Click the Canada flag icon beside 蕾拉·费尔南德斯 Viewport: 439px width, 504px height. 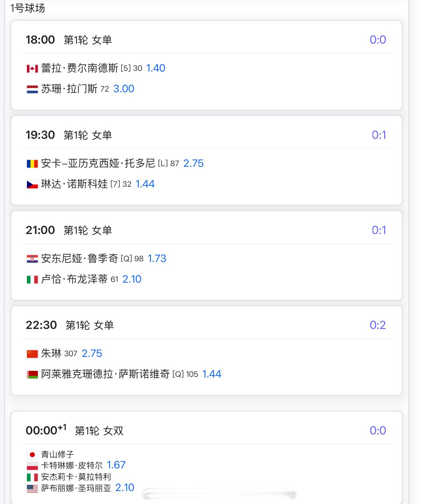(32, 69)
